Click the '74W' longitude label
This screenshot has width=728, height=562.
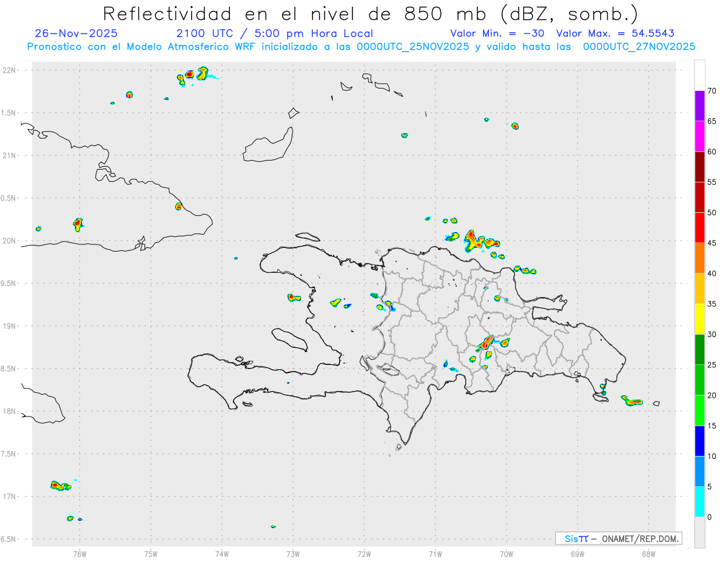(x=221, y=554)
